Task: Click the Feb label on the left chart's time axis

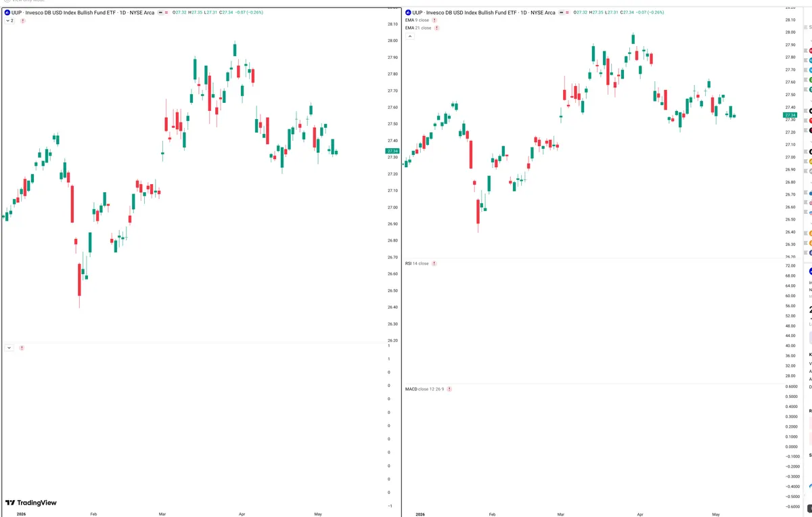Action: (x=93, y=514)
